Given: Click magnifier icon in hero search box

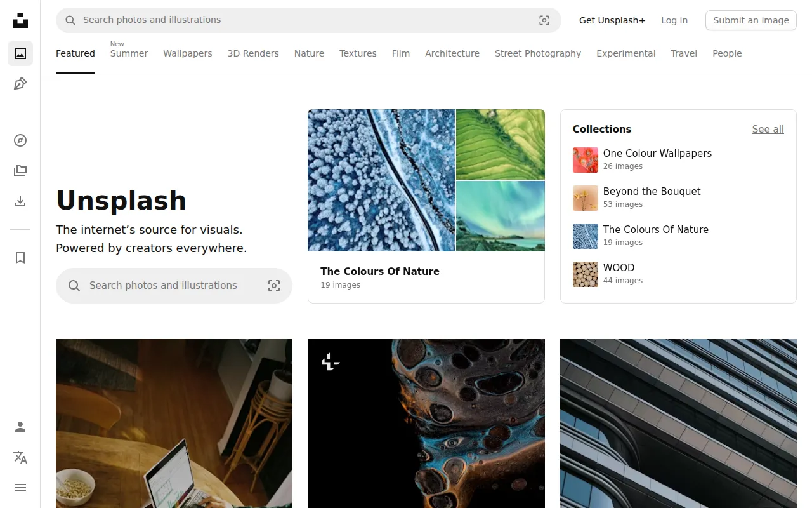Looking at the screenshot, I should click(x=74, y=286).
